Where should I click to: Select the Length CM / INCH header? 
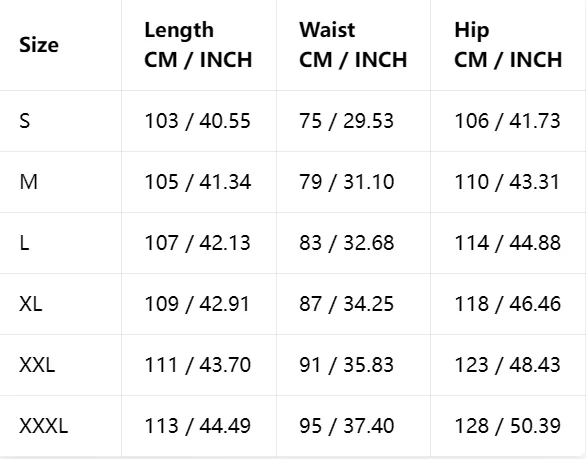click(x=198, y=45)
